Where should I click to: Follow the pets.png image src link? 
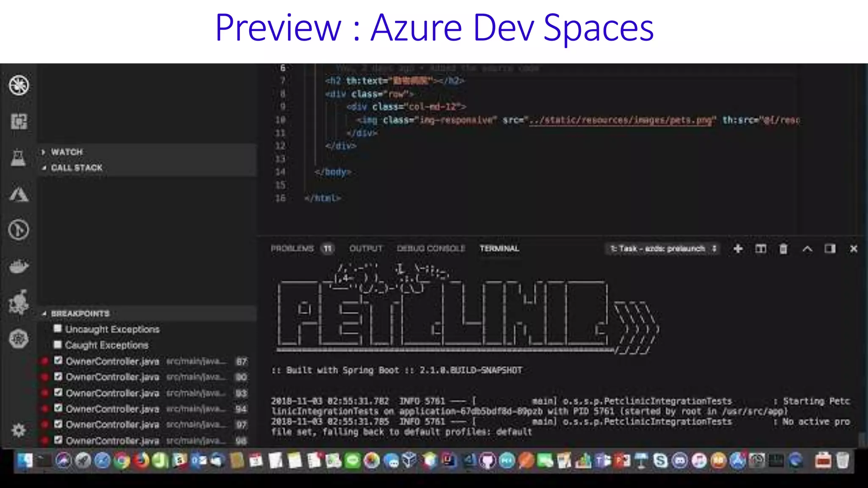tap(620, 120)
